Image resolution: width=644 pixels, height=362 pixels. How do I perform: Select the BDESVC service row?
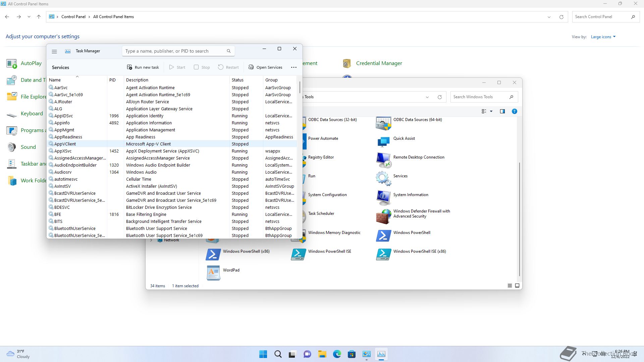(x=172, y=207)
